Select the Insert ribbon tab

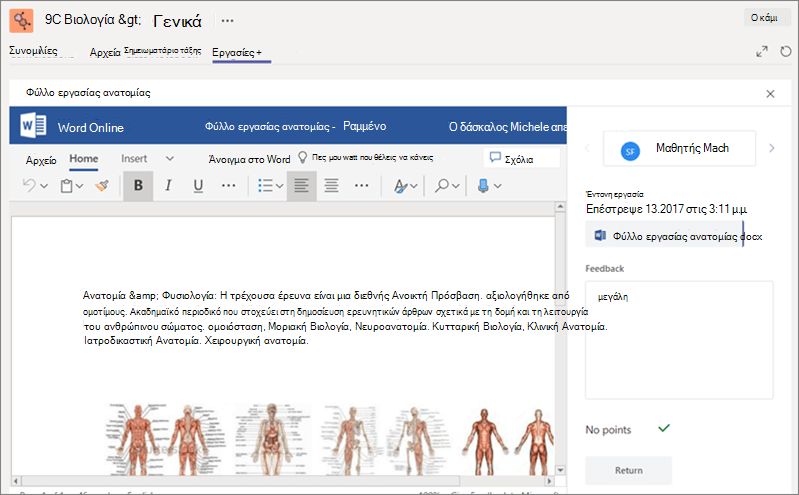point(134,159)
